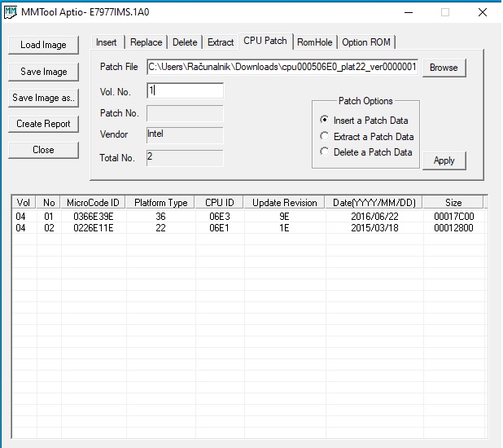503x448 pixels.
Task: Click the Patch No. field
Action: click(x=185, y=113)
